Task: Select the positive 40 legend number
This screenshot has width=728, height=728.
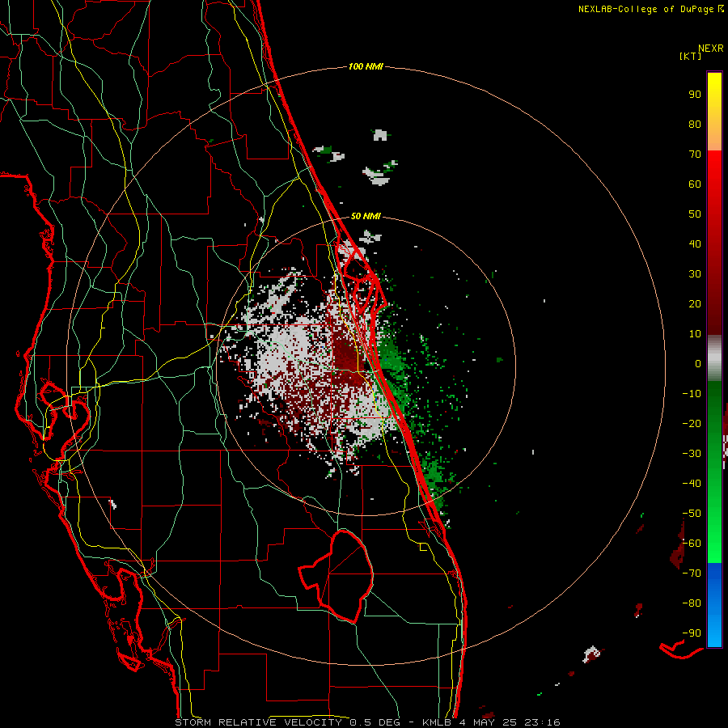Action: click(695, 244)
